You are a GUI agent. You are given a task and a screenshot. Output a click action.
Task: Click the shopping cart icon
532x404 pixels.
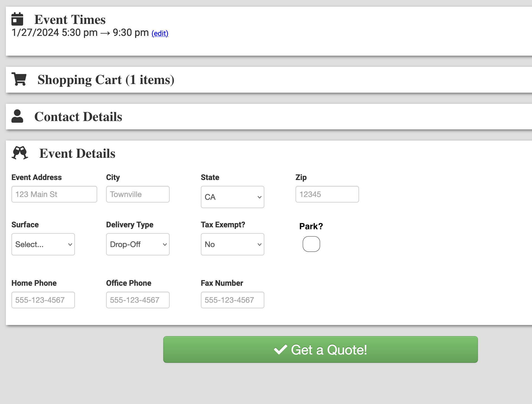(19, 79)
